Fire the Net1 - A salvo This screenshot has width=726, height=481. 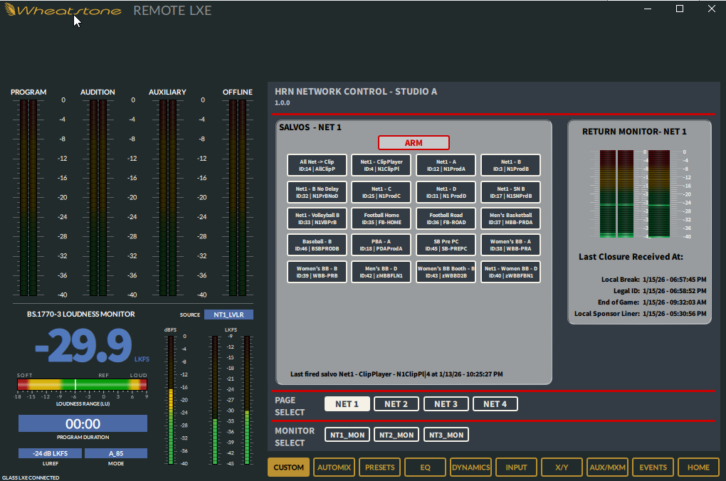point(446,165)
